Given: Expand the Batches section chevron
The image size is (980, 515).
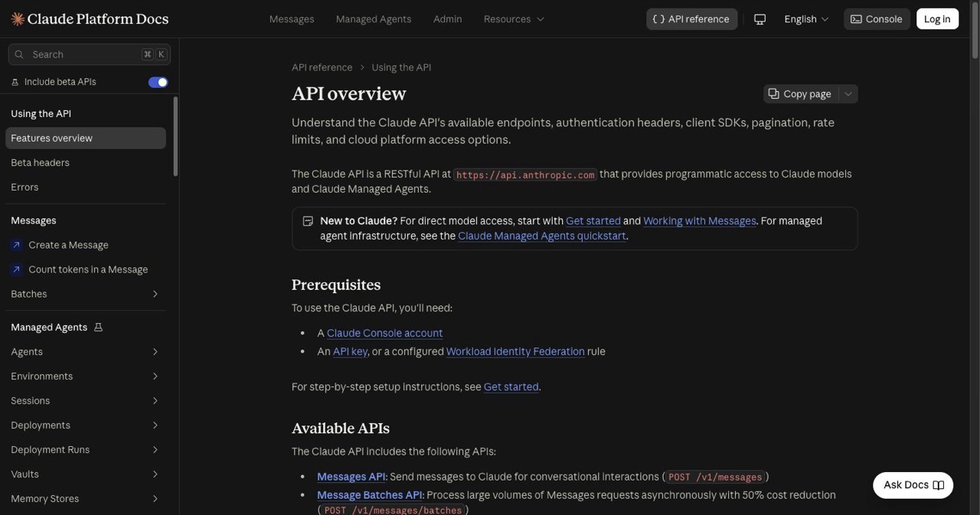Looking at the screenshot, I should [x=155, y=294].
